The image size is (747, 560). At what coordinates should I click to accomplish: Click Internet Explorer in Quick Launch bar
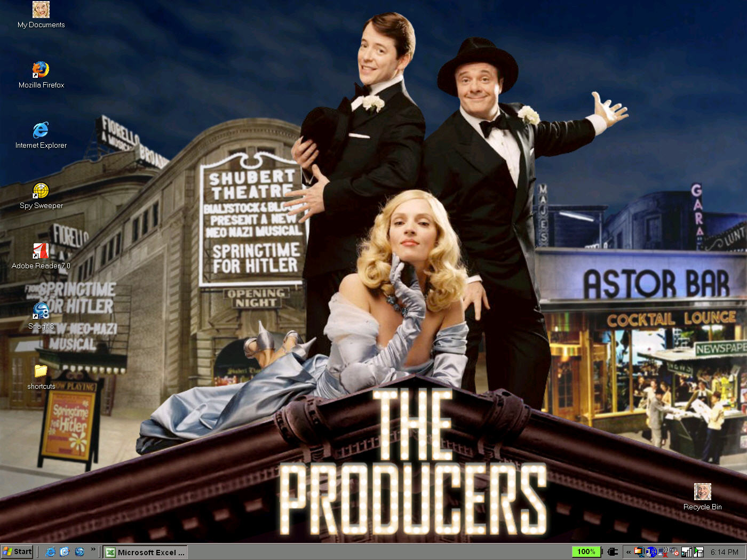(51, 552)
